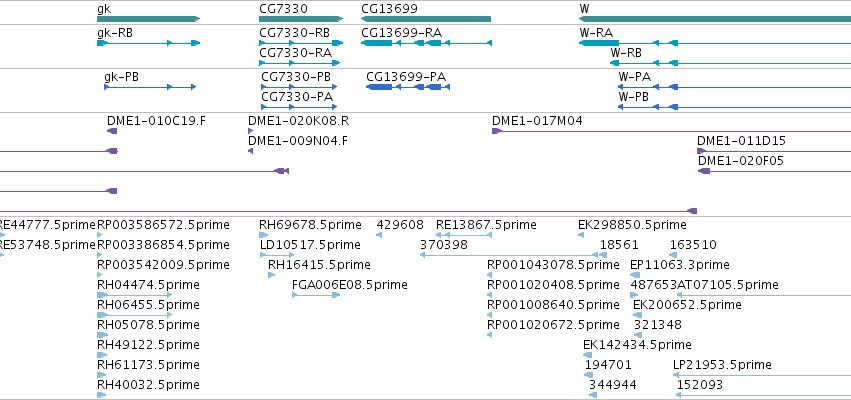Click the DME1-011D15 clone label
This screenshot has width=851, height=400.
(741, 141)
